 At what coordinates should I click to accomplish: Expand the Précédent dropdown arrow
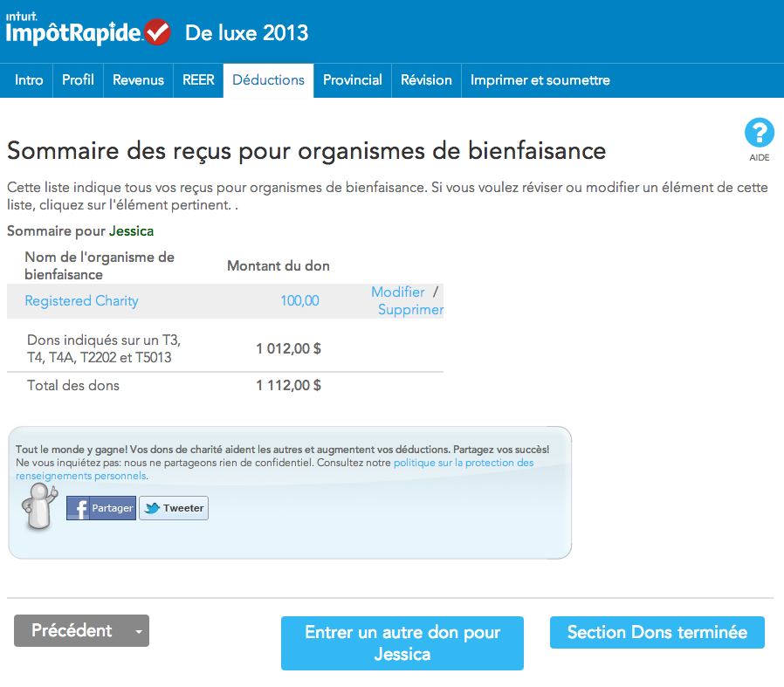click(138, 631)
